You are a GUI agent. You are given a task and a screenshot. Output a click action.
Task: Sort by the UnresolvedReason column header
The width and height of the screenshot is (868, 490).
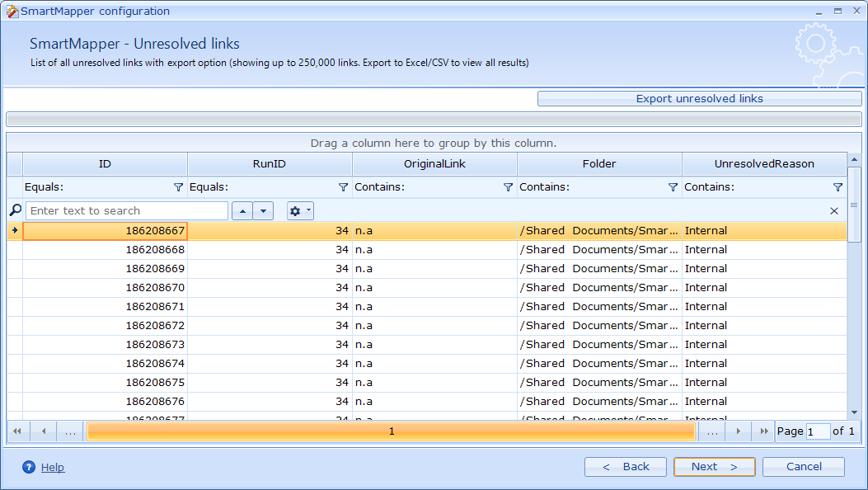(x=764, y=164)
